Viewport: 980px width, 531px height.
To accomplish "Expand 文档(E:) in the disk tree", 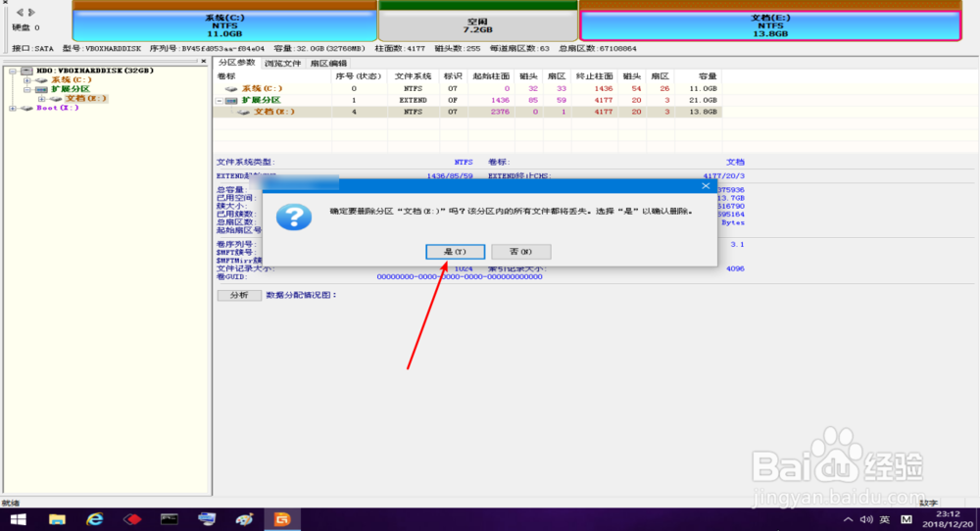I will point(41,99).
